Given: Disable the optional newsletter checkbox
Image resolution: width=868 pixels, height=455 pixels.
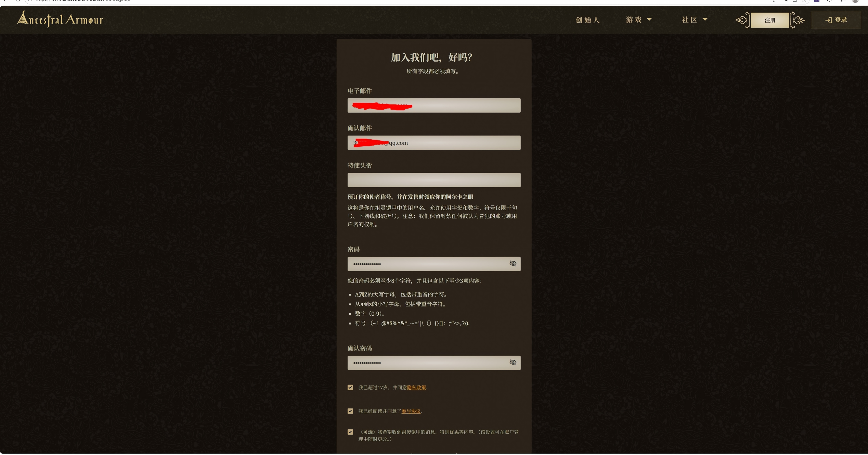Looking at the screenshot, I should [x=350, y=432].
